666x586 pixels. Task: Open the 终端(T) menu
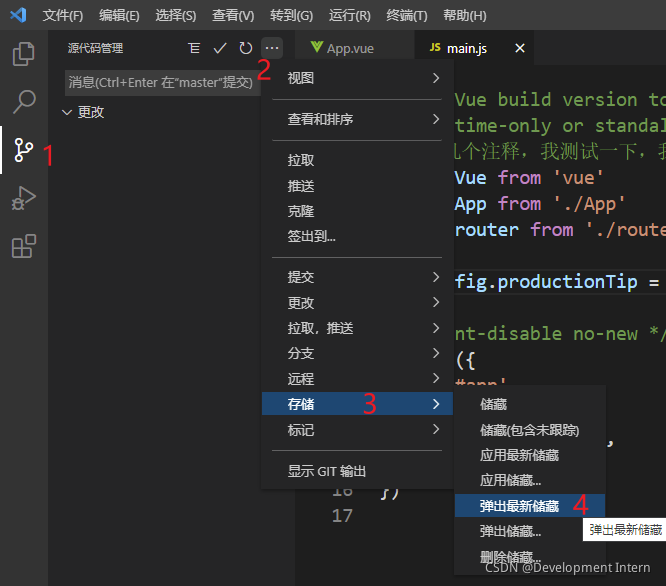click(x=406, y=16)
